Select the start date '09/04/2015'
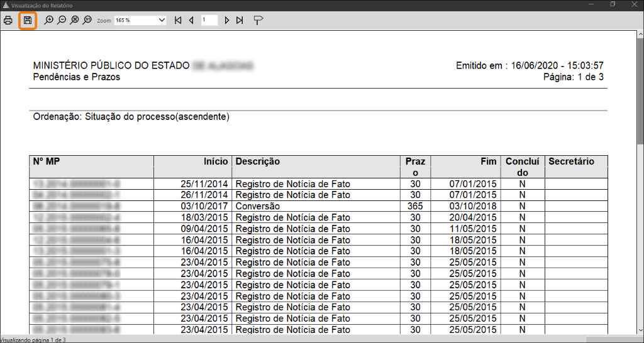Image resolution: width=644 pixels, height=343 pixels. [x=204, y=229]
